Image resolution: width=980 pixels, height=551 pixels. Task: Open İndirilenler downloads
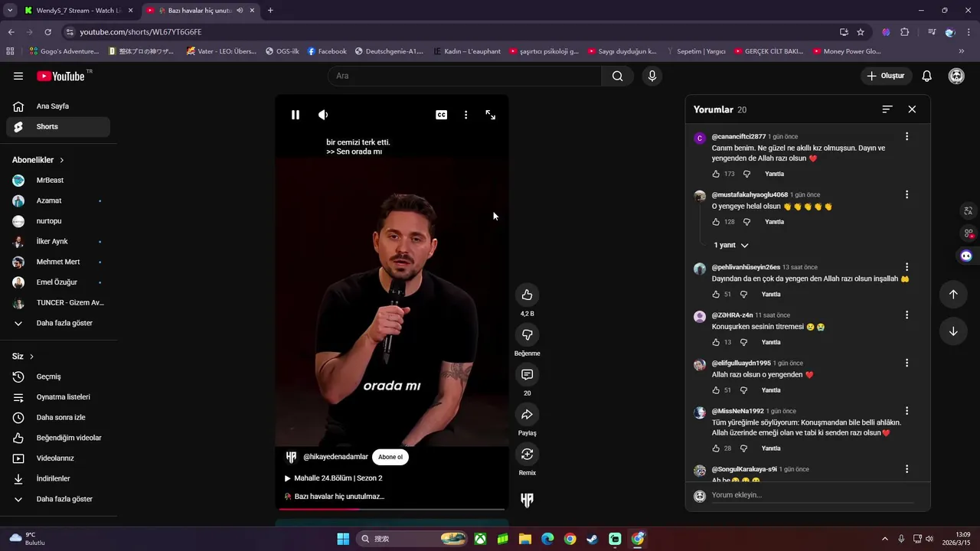(x=58, y=478)
